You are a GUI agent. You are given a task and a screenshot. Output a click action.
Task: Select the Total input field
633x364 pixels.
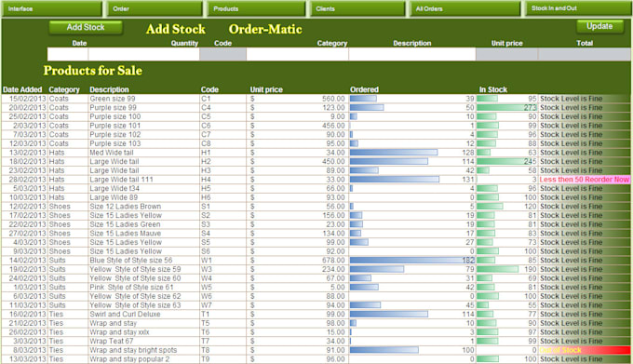pyautogui.click(x=585, y=54)
